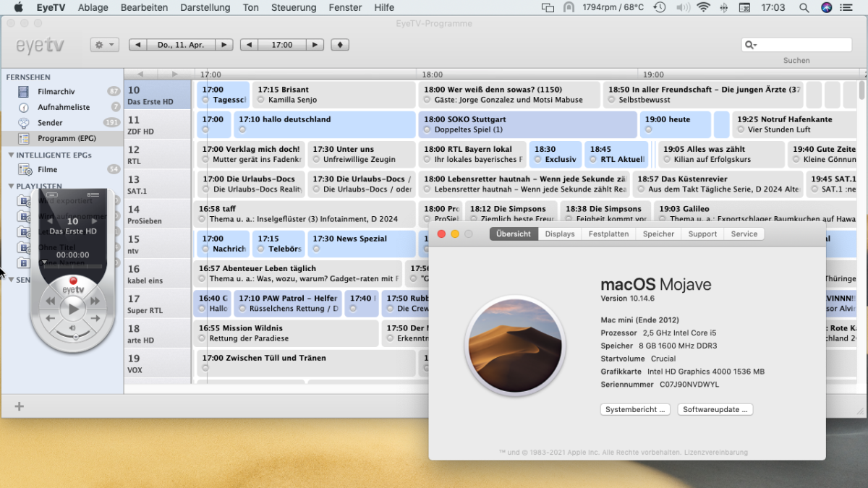The image size is (868, 488).
Task: Open the gear action dropdown in toolbar
Action: [x=104, y=45]
